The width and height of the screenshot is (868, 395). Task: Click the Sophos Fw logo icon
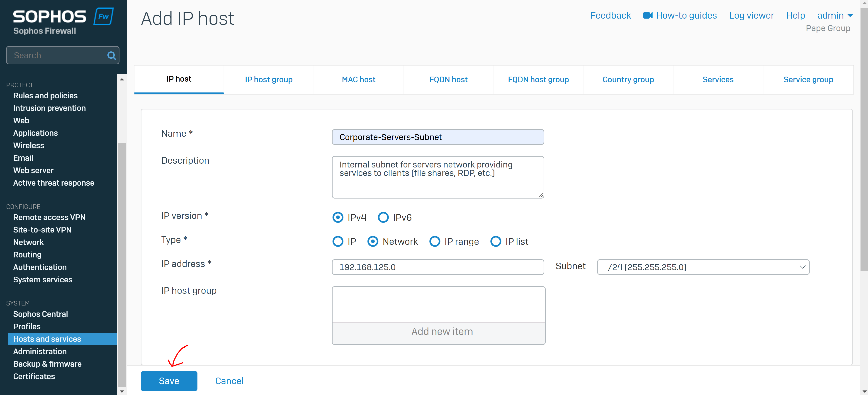(103, 17)
